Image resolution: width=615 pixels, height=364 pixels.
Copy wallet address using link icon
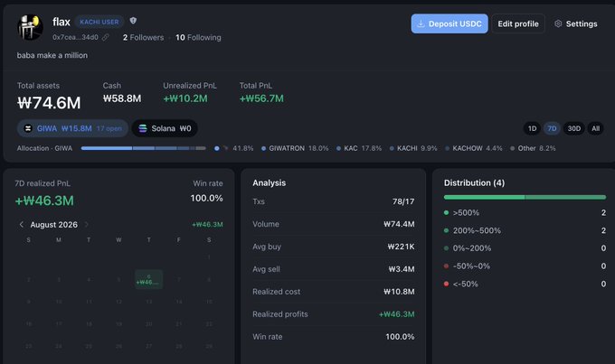pyautogui.click(x=106, y=37)
